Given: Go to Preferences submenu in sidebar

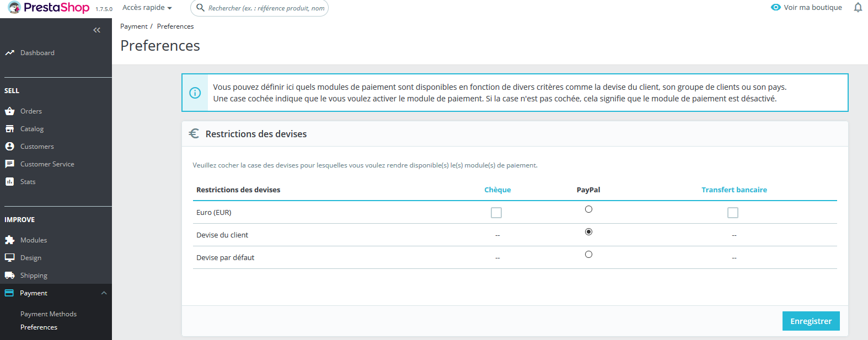Looking at the screenshot, I should pyautogui.click(x=39, y=327).
